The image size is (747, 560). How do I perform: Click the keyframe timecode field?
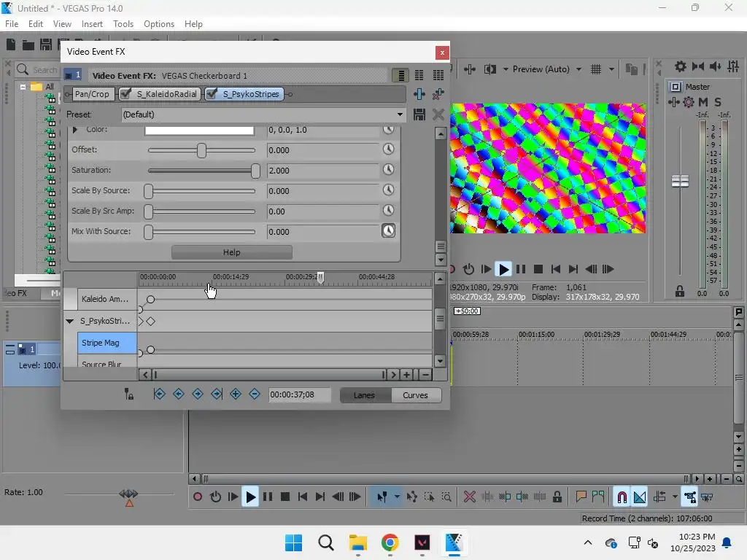300,394
